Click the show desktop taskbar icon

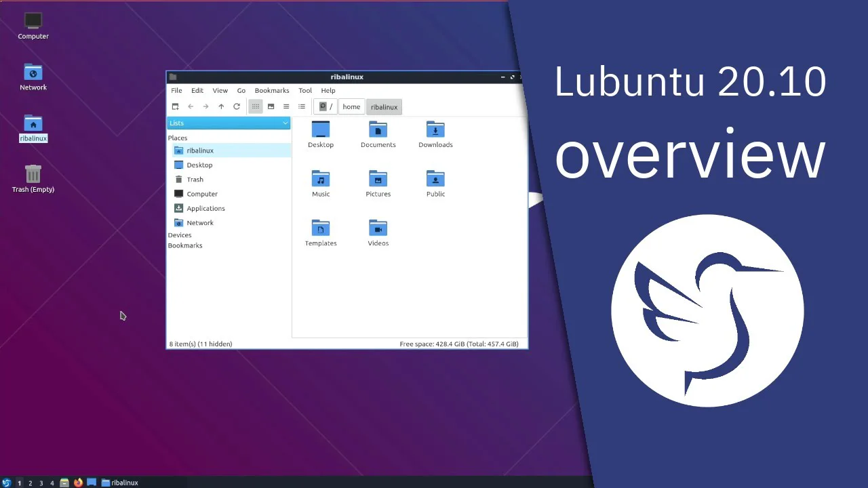coord(92,483)
